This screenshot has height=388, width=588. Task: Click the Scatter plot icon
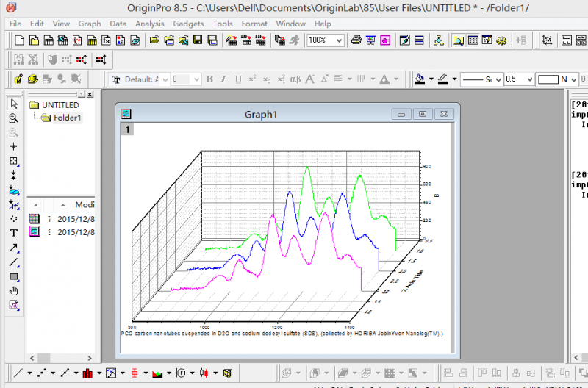point(41,373)
